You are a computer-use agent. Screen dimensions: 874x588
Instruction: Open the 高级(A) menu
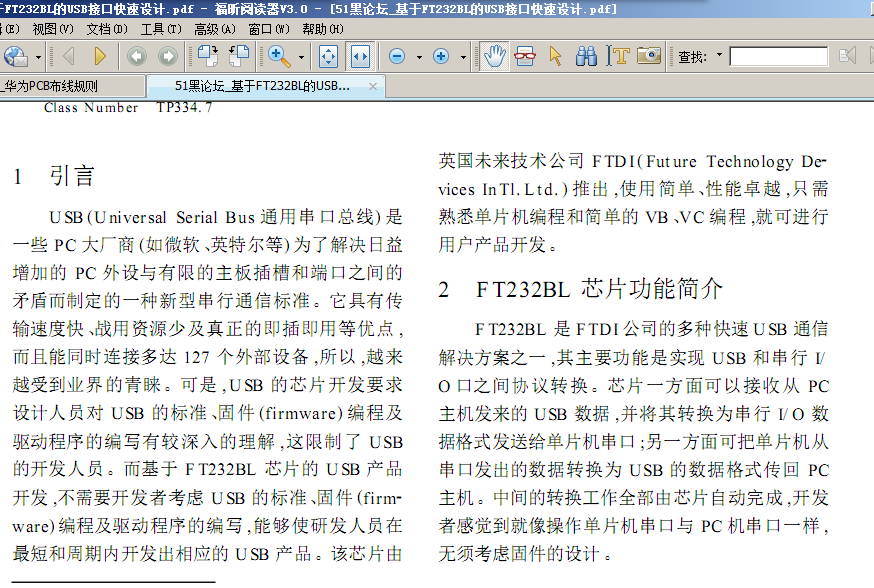click(215, 30)
